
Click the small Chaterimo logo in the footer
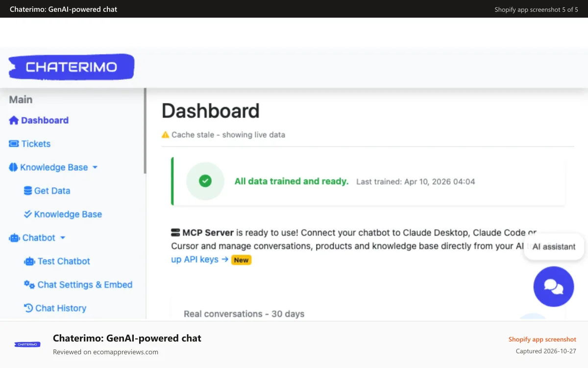pos(27,344)
